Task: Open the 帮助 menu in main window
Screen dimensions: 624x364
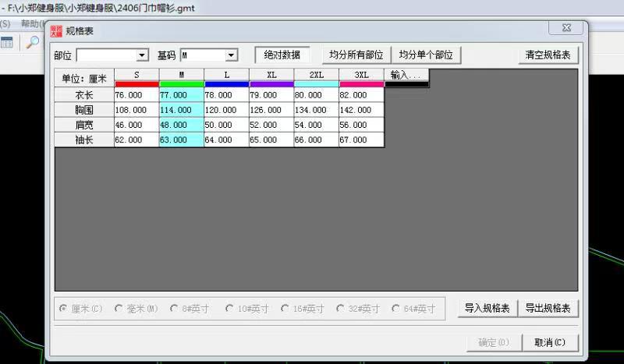Action: [32, 24]
